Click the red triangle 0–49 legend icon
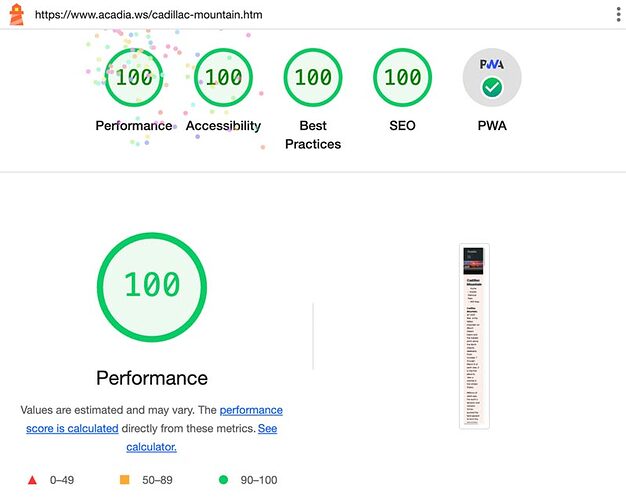 pos(32,480)
